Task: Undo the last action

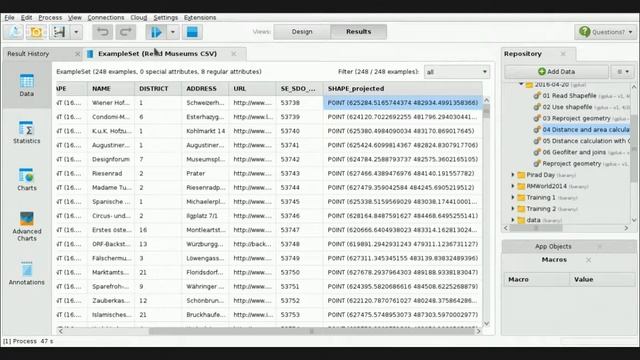Action: [x=102, y=32]
